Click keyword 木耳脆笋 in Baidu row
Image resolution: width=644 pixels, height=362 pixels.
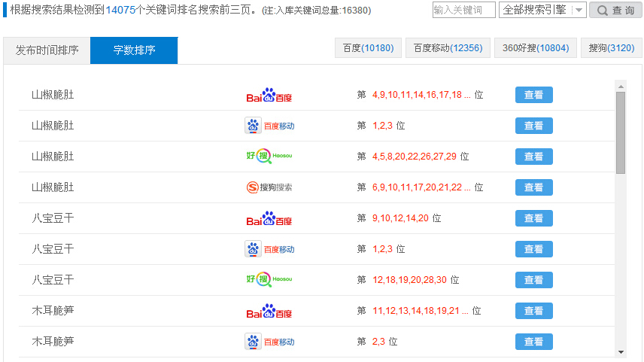(x=53, y=311)
